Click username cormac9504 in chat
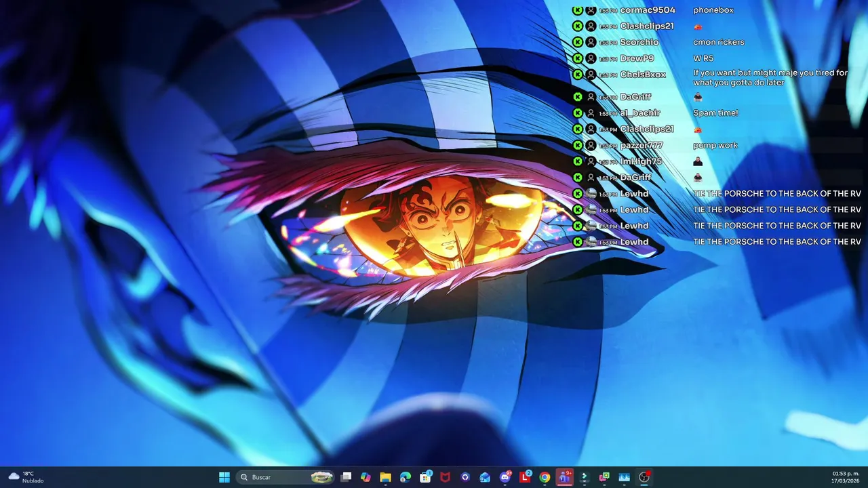The height and width of the screenshot is (488, 868). [x=648, y=10]
